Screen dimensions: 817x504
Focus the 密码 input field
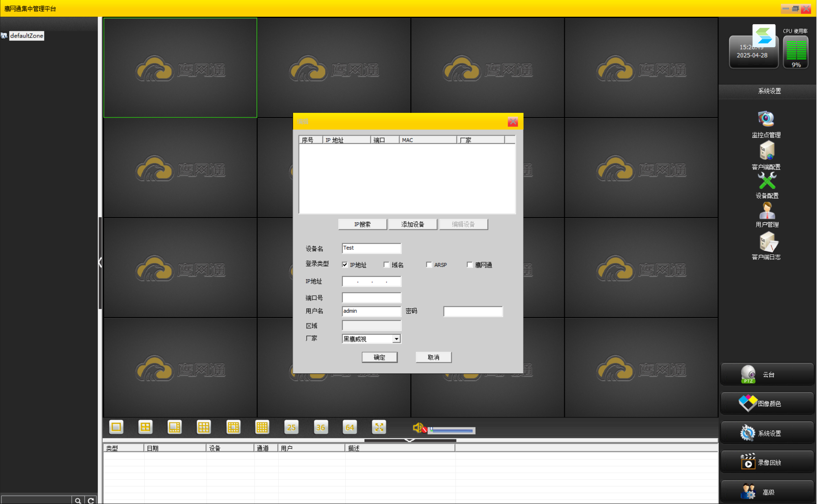(x=473, y=311)
